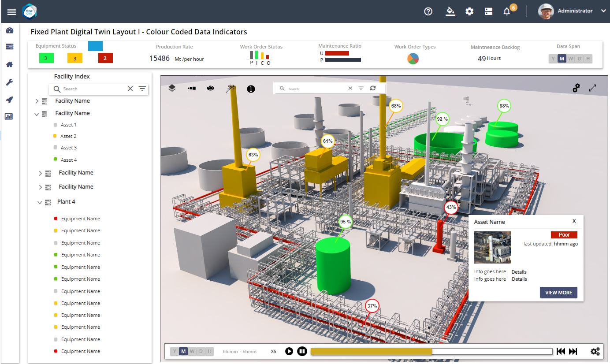Click the magic wand effects icon

(231, 88)
